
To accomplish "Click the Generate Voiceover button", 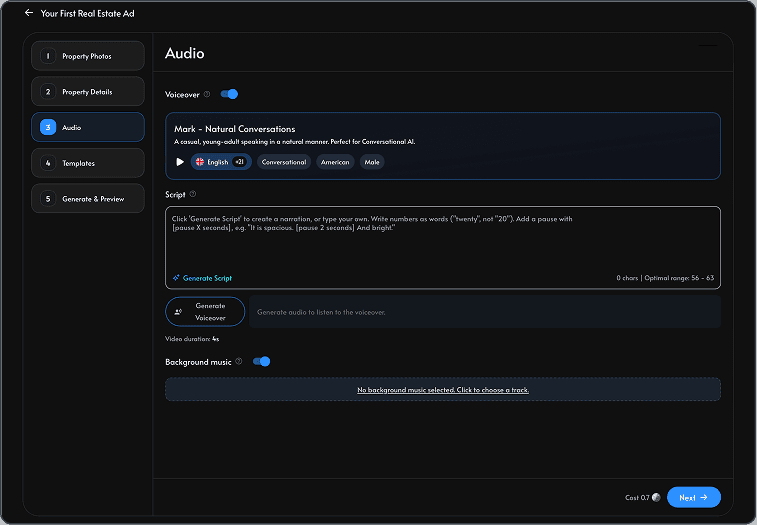I will pos(205,312).
